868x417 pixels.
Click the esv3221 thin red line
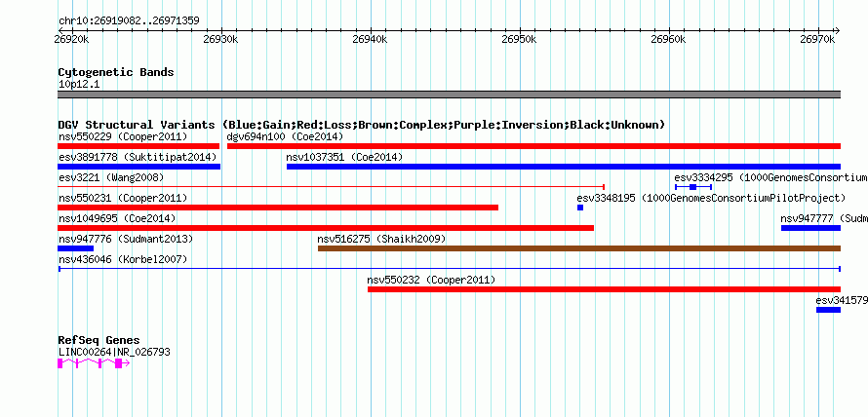tap(331, 187)
